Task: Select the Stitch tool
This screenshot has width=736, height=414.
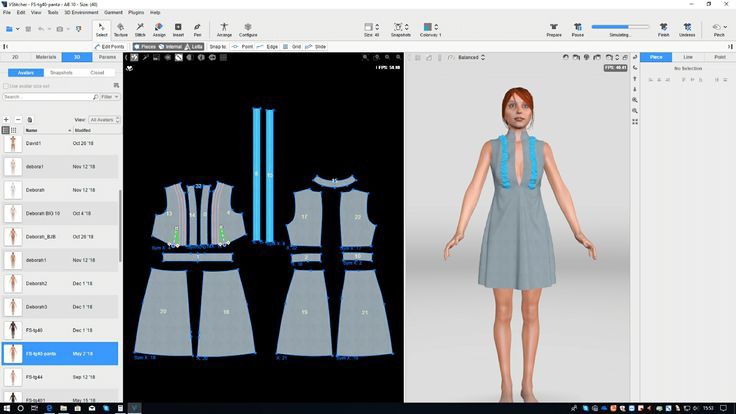Action: coord(139,28)
